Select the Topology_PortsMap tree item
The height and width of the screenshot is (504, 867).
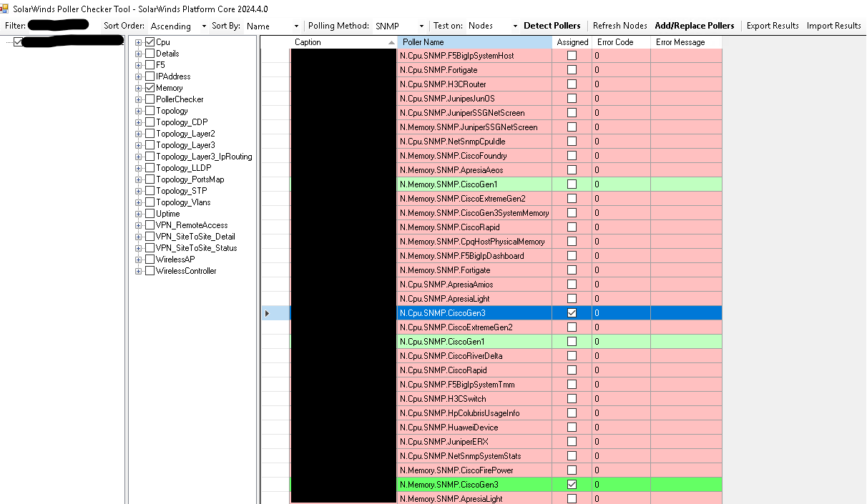(x=190, y=179)
